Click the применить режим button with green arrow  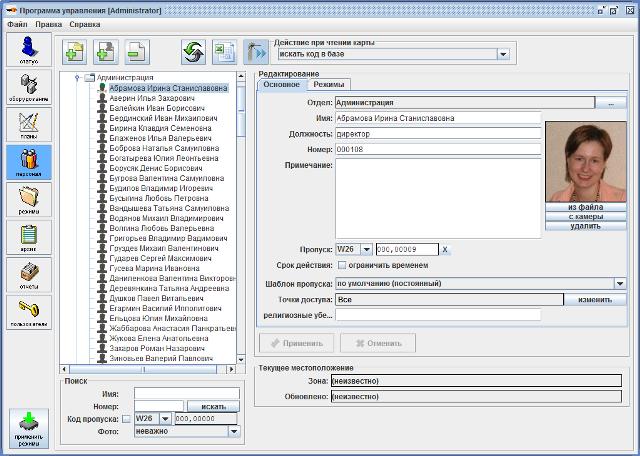click(x=29, y=426)
